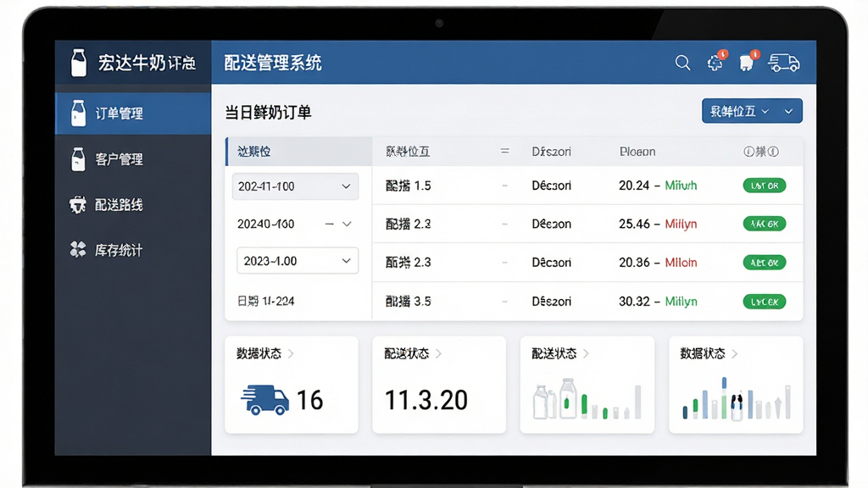
Task: Open the 2023-1.00 date dropdown
Action: (298, 261)
